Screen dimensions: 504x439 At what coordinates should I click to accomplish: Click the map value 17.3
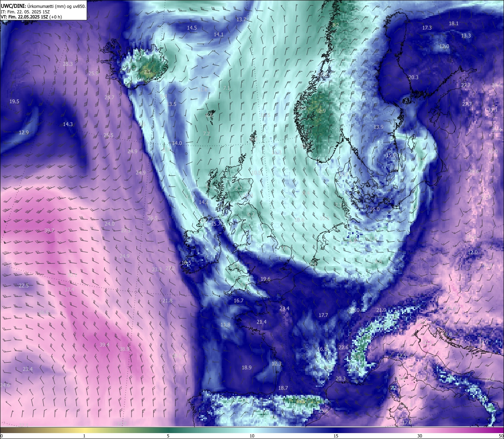tap(427, 28)
